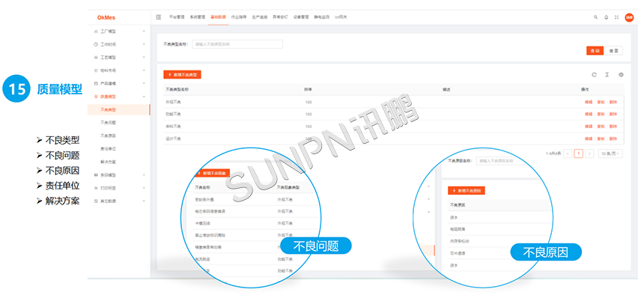Collapse the sidebar with the menu fold icon
This screenshot has height=295, width=644.
(159, 17)
